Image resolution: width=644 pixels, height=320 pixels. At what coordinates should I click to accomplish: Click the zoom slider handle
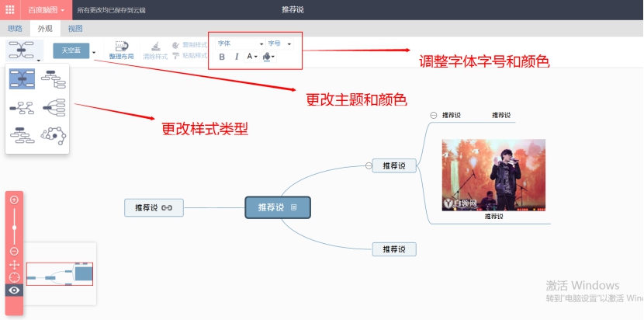(15, 228)
